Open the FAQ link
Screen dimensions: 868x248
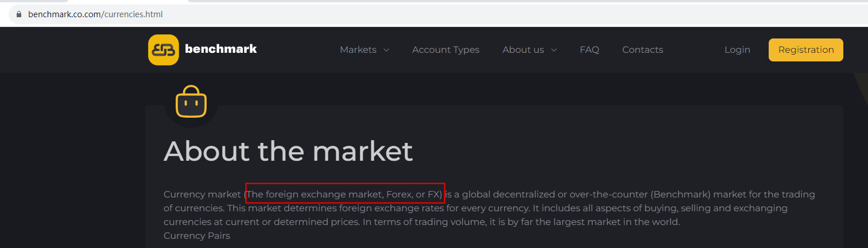coord(589,50)
